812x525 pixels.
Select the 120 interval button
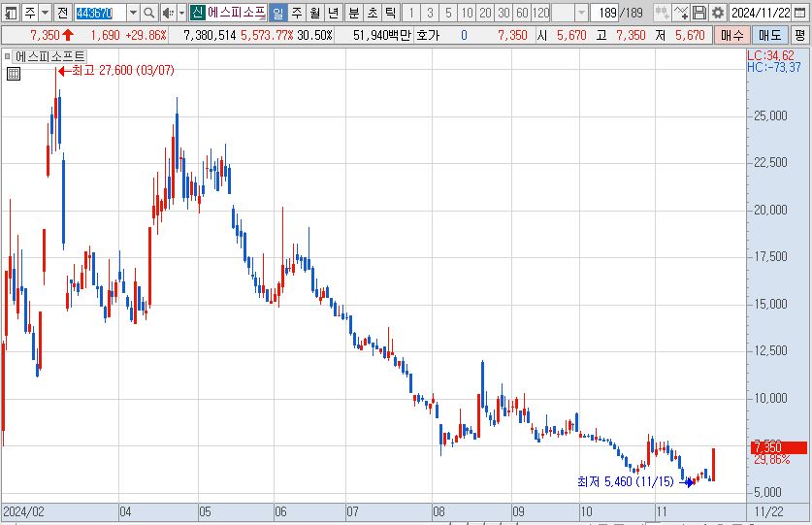[x=541, y=13]
